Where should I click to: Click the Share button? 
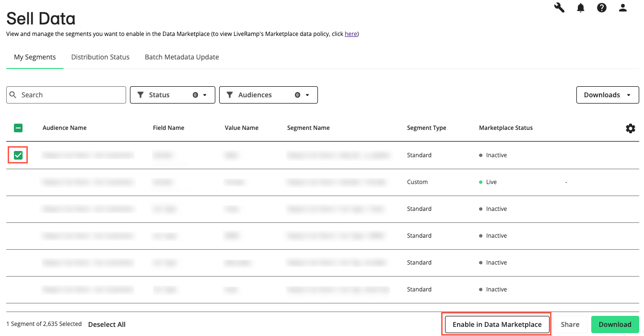coord(570,324)
